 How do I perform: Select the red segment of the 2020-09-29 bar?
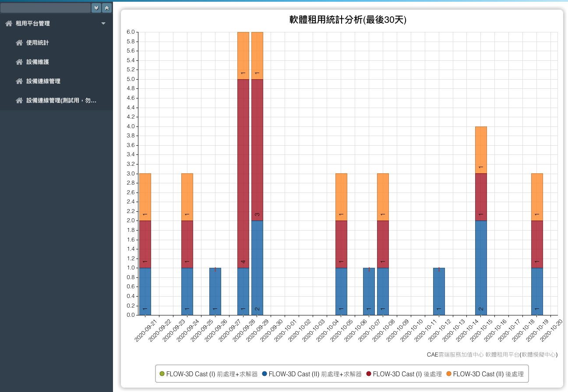pyautogui.click(x=257, y=150)
